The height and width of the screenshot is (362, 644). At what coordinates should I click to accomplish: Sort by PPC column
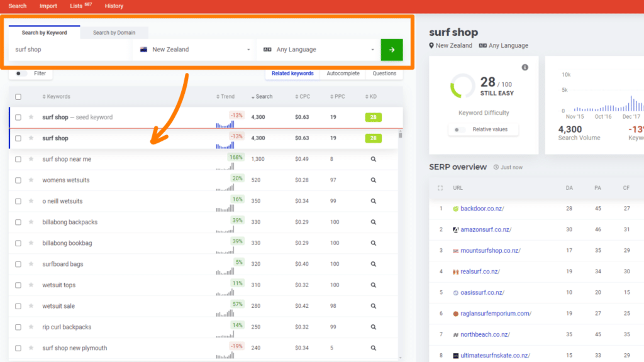click(338, 96)
